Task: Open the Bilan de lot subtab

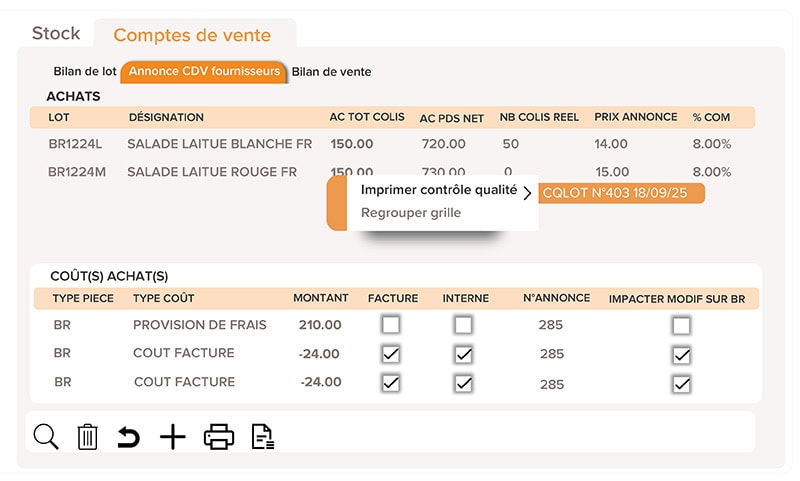Action: (x=85, y=72)
